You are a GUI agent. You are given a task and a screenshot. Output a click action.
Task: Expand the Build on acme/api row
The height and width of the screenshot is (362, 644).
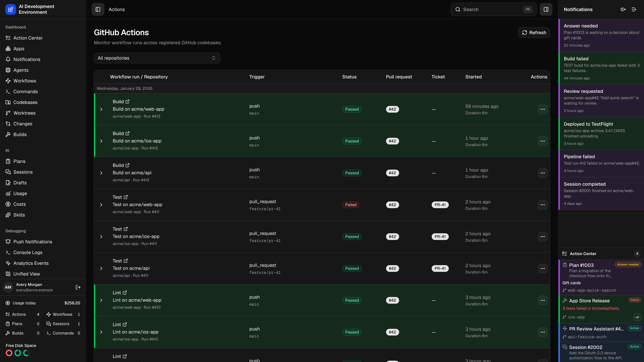click(101, 173)
